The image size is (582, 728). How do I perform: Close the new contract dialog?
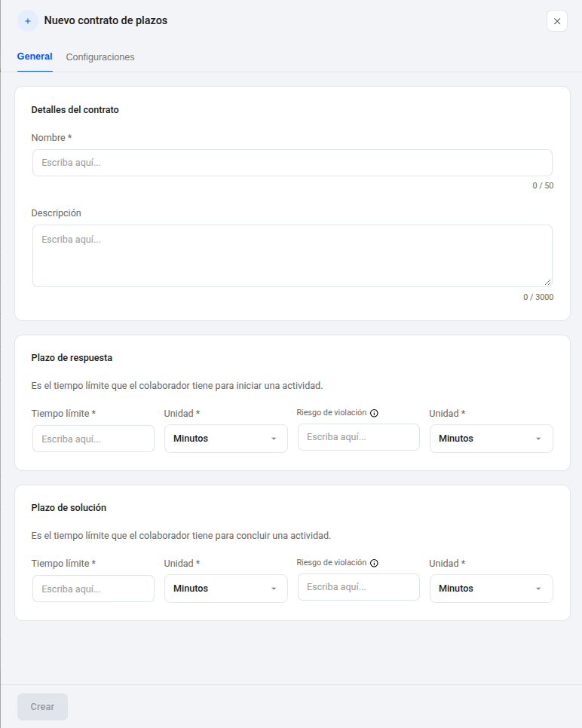click(x=557, y=21)
